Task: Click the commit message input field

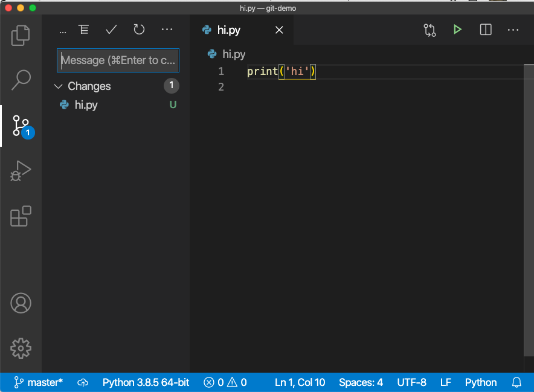Action: coord(118,60)
